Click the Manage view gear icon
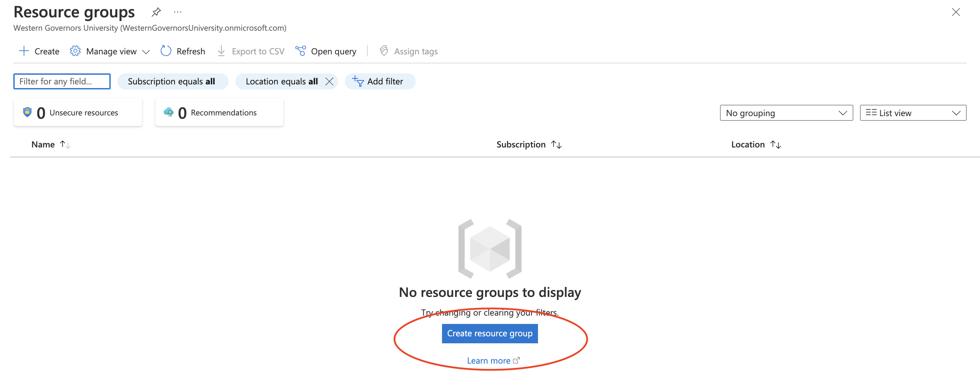Viewport: 980px width, 387px height. click(75, 51)
